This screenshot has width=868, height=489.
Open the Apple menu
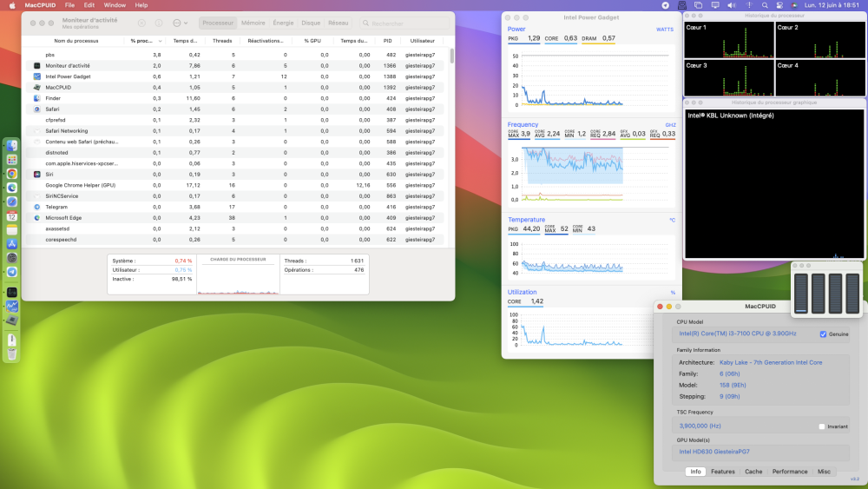tap(12, 5)
